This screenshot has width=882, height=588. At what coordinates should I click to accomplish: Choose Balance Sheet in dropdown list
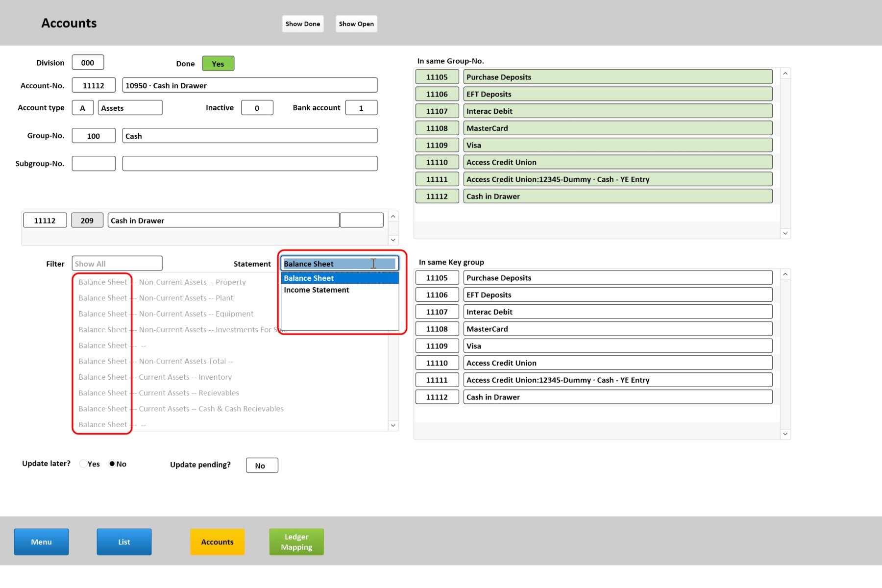coord(340,278)
